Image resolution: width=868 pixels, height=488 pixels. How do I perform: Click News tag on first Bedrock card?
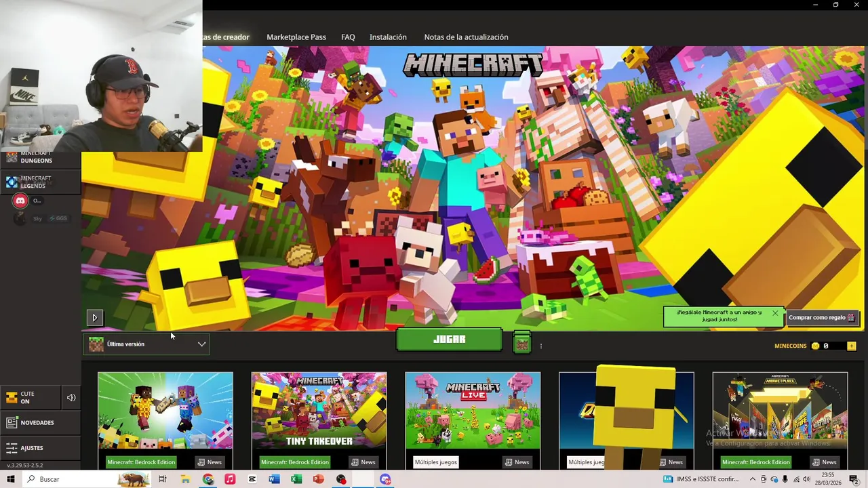pyautogui.click(x=210, y=462)
